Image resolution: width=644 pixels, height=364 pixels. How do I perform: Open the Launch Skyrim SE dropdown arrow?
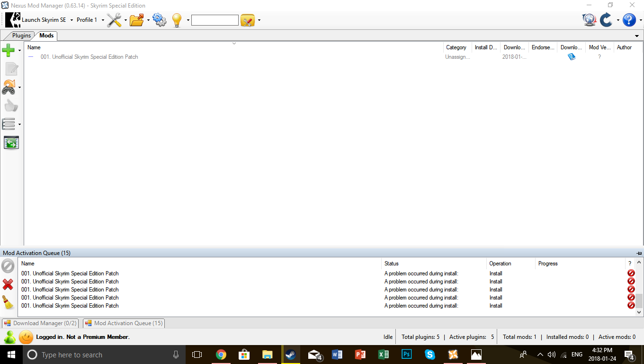72,20
